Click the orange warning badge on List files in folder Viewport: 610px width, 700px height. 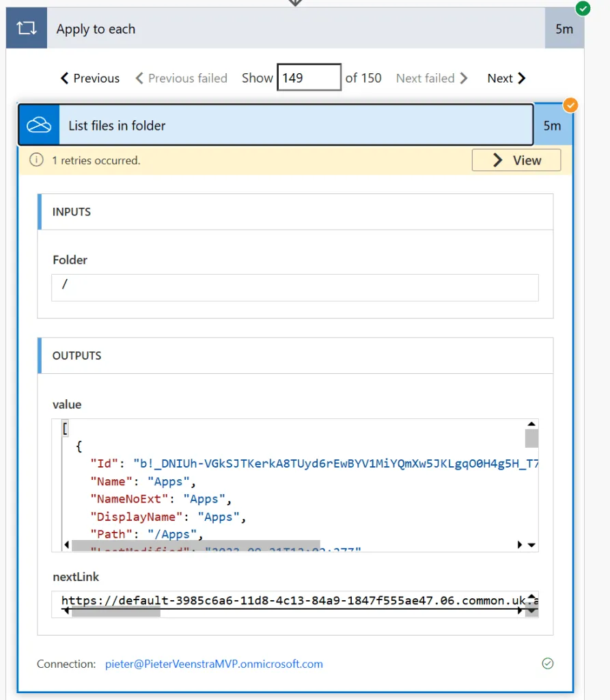tap(571, 105)
